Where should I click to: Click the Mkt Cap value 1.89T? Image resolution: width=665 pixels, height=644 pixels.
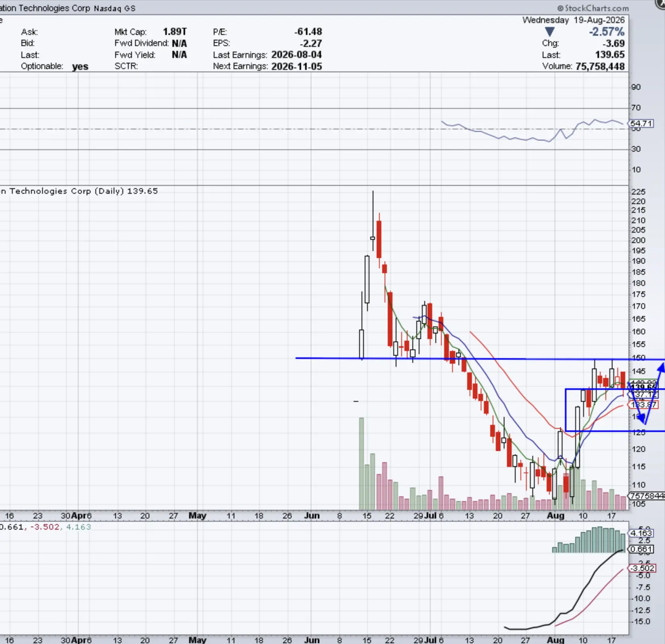click(x=175, y=32)
